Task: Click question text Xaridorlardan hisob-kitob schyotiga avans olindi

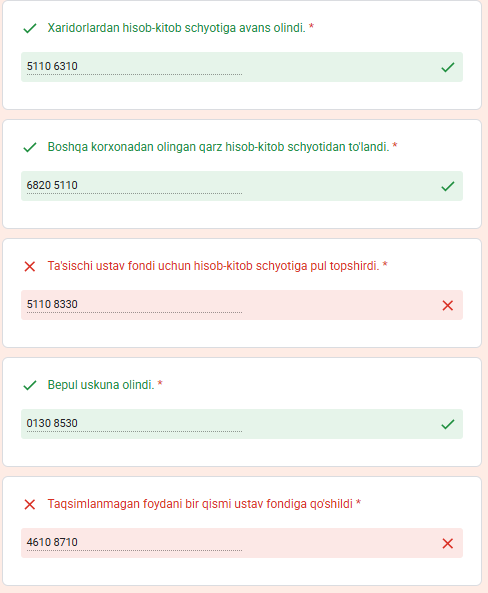Action: (x=176, y=28)
